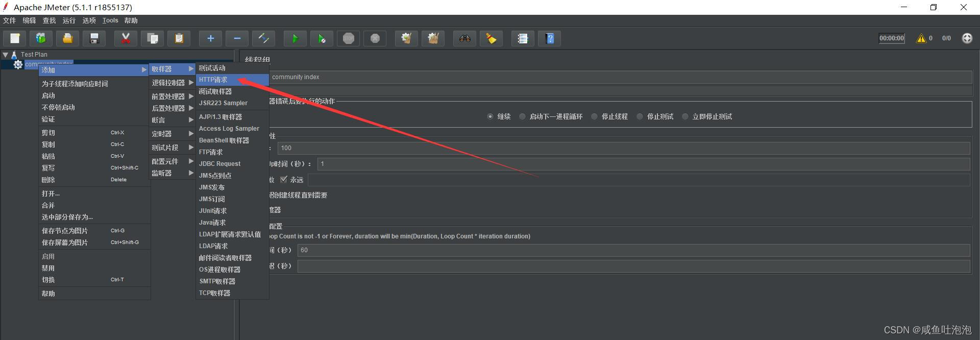Click Start no pauses icon
This screenshot has width=980, height=340.
pyautogui.click(x=322, y=38)
